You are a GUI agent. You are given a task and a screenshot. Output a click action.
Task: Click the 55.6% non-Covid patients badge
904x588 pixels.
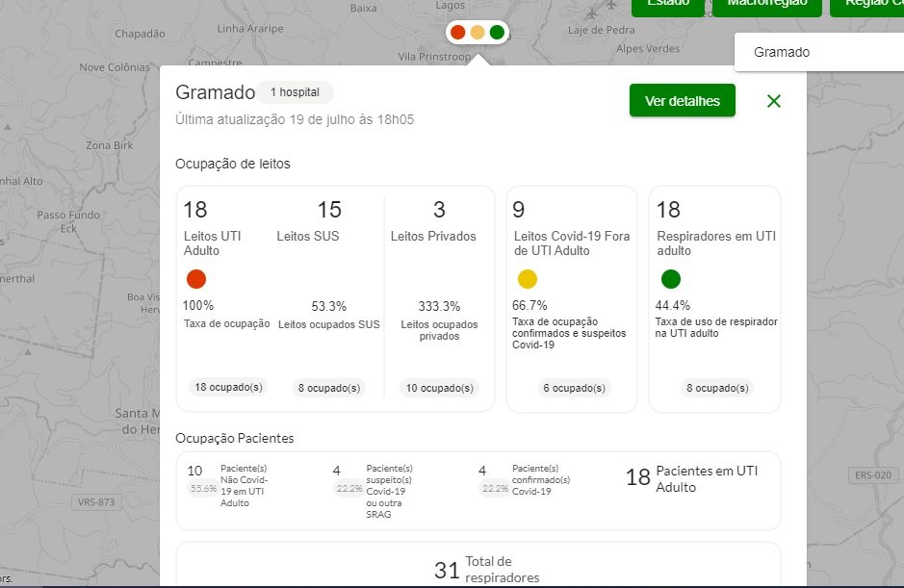(203, 488)
